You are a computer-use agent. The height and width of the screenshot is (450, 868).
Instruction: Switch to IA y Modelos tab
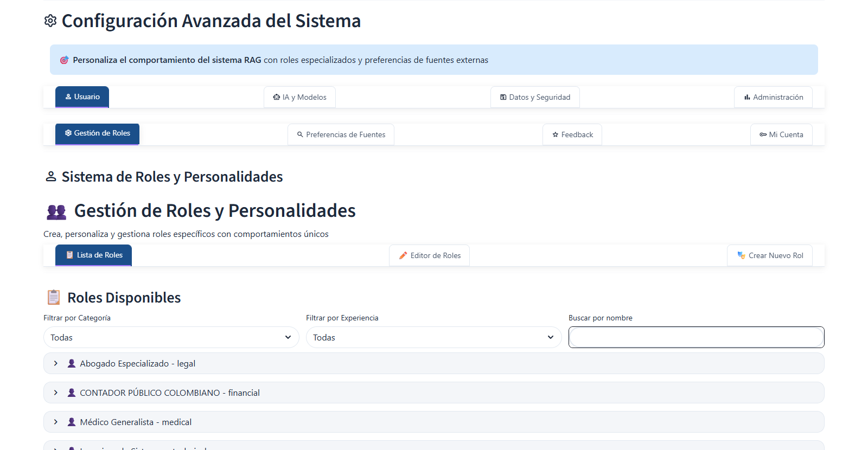click(299, 97)
